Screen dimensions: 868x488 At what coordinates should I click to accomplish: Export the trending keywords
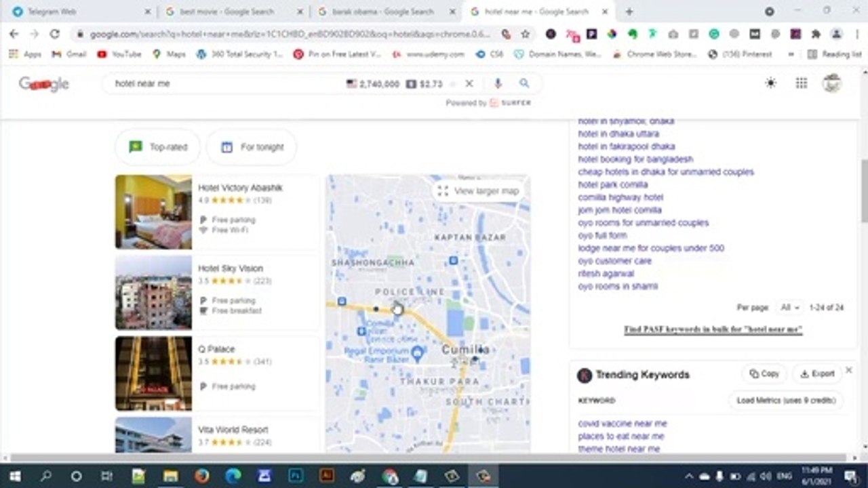click(817, 373)
